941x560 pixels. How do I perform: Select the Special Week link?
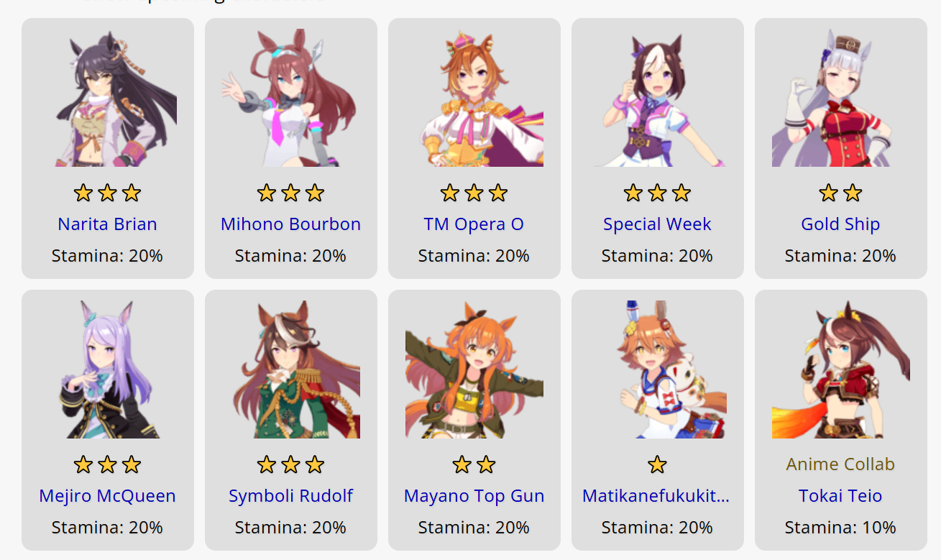[x=657, y=224]
